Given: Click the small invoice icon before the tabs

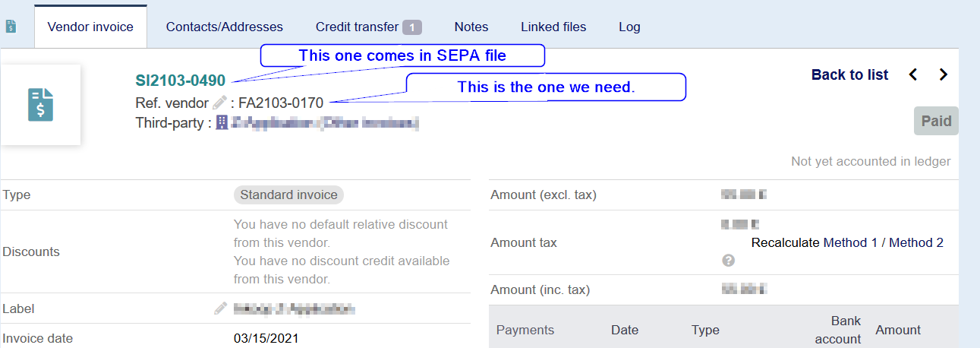Looking at the screenshot, I should click(x=11, y=27).
